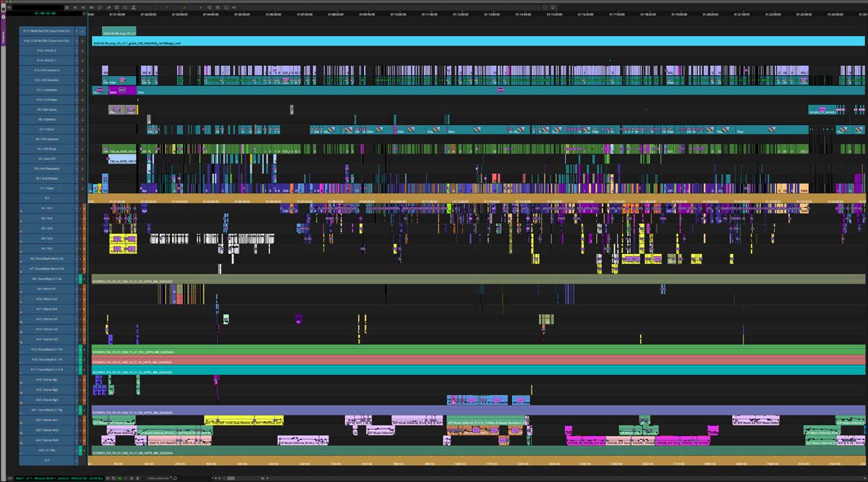Jump to 01:05:00:00 on the top ruler
This screenshot has width=868, height=482.
[x=241, y=14]
